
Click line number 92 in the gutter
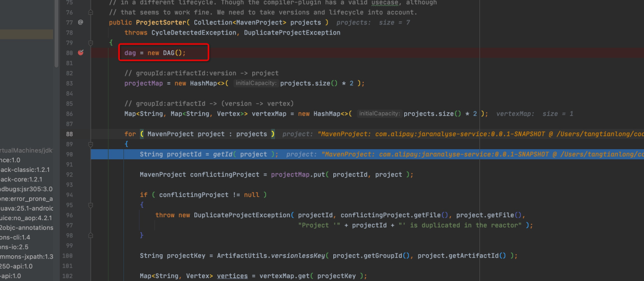(69, 175)
